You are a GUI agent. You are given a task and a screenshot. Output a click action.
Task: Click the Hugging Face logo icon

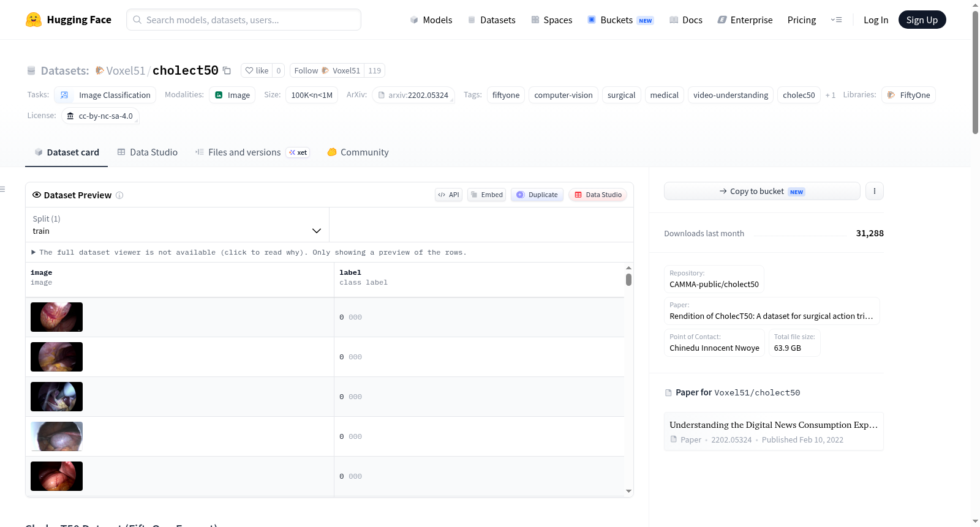pos(33,20)
